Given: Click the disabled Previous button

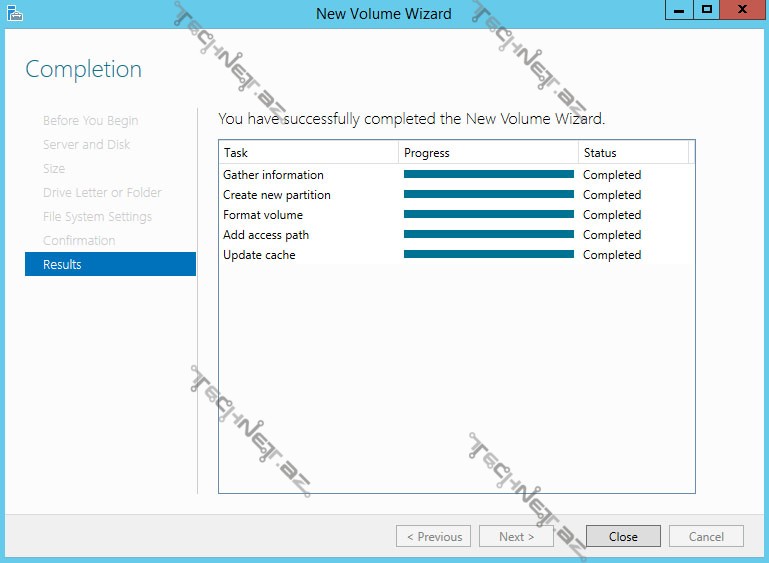Looking at the screenshot, I should (x=434, y=536).
